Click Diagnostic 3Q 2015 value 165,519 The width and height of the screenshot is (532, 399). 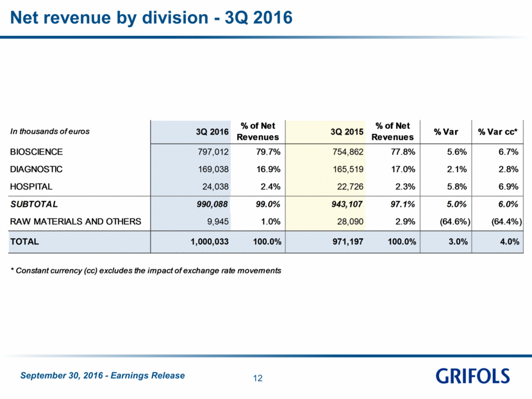[348, 169]
